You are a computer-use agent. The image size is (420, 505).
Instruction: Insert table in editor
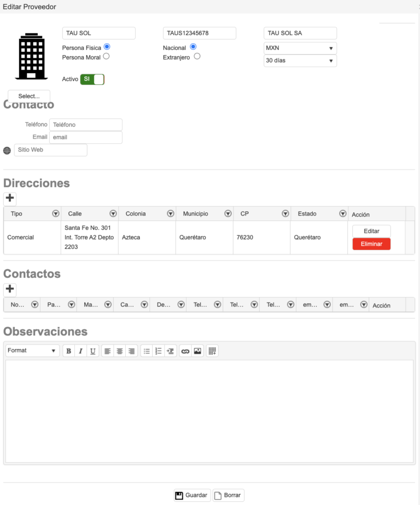[x=212, y=351]
